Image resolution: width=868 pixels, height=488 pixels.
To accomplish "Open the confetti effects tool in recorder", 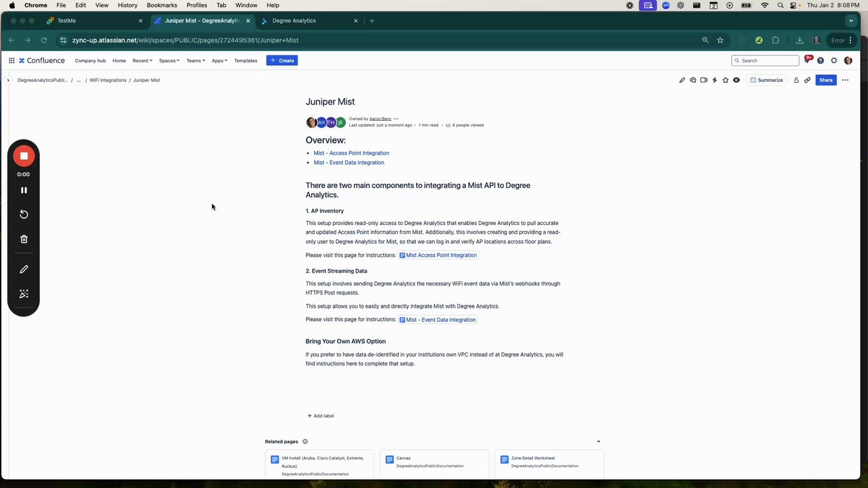I will click(x=24, y=293).
